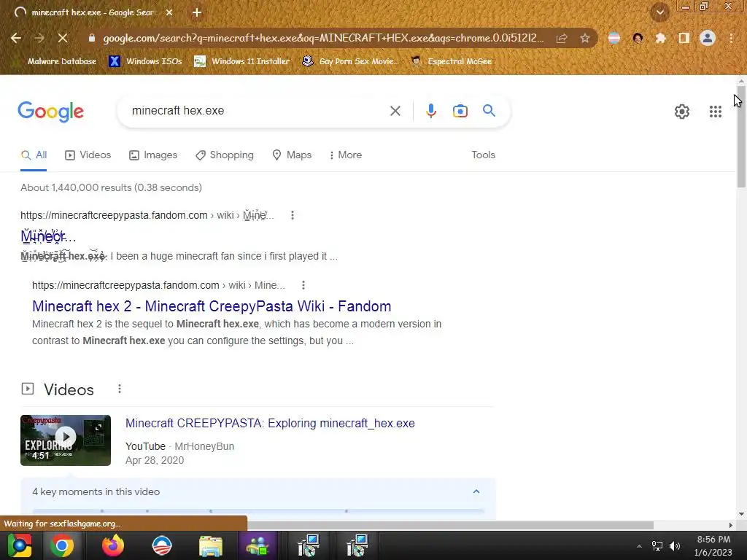Click the blue round app in taskbar
The height and width of the screenshot is (560, 747).
(161, 545)
